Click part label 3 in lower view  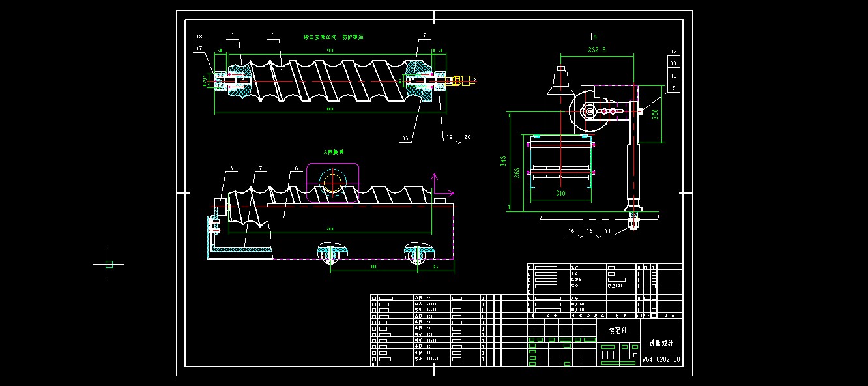231,168
